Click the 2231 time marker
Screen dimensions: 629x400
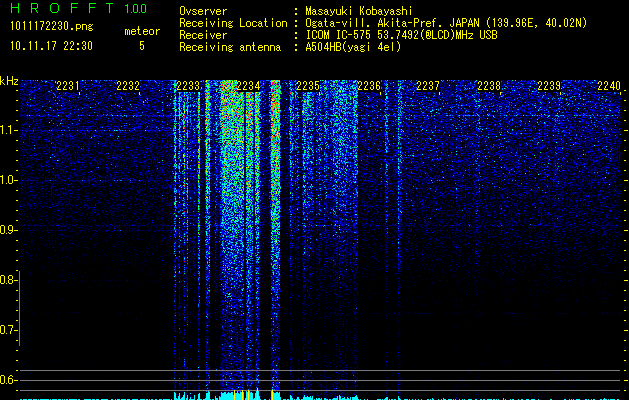click(68, 86)
